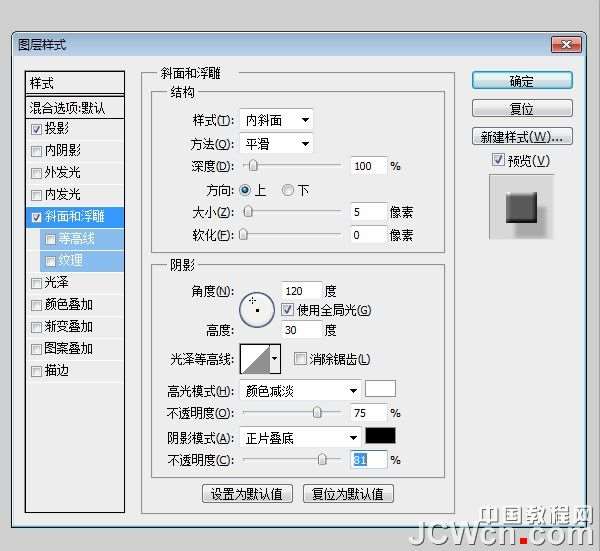Select direction 下 radio button
This screenshot has height=551, width=600.
coord(288,190)
